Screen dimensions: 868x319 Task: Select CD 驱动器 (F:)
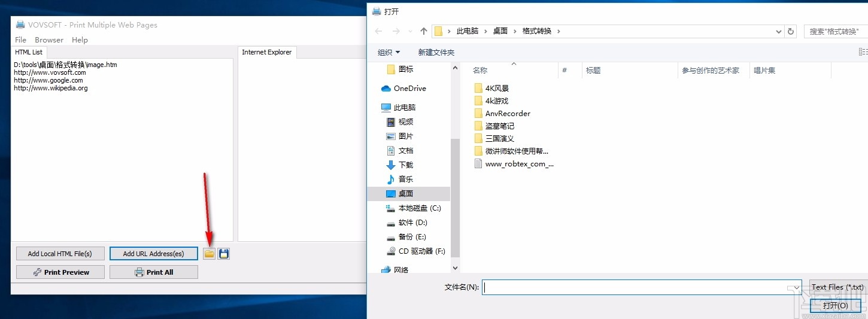(416, 251)
